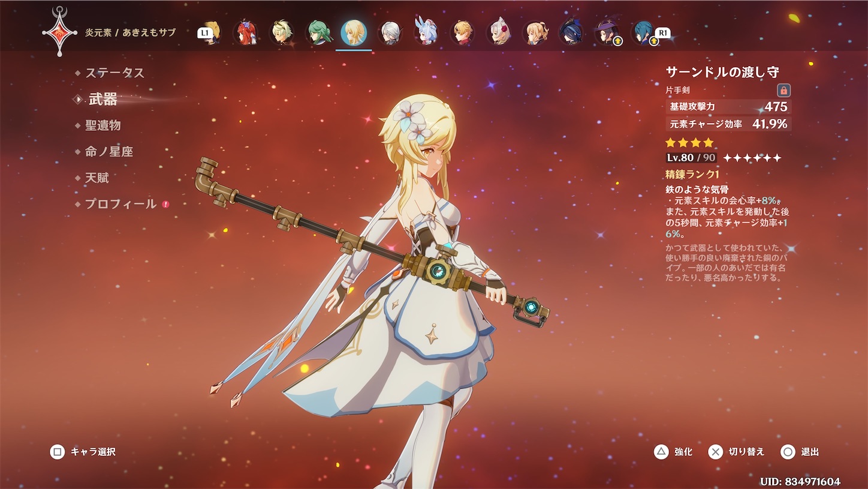Viewport: 868px width, 489px height.
Task: Click the 元素チャージ効率 41.9% stat row
Action: pos(728,124)
